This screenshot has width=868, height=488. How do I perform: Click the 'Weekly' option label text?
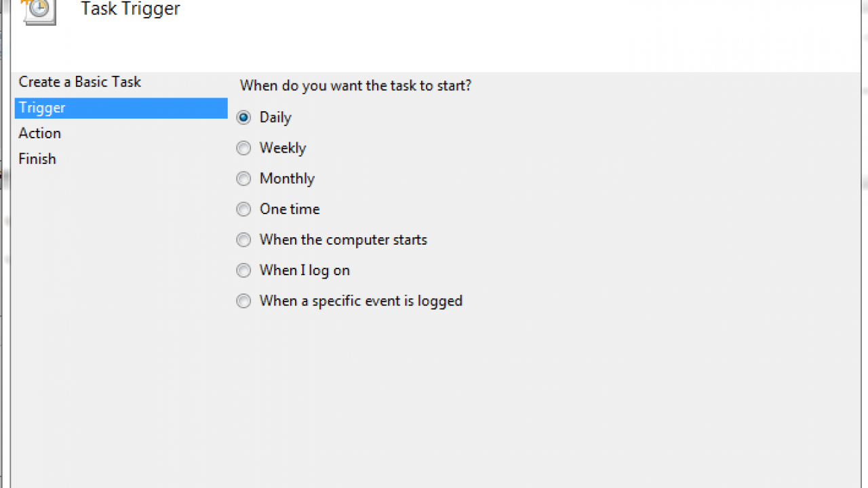pos(283,148)
